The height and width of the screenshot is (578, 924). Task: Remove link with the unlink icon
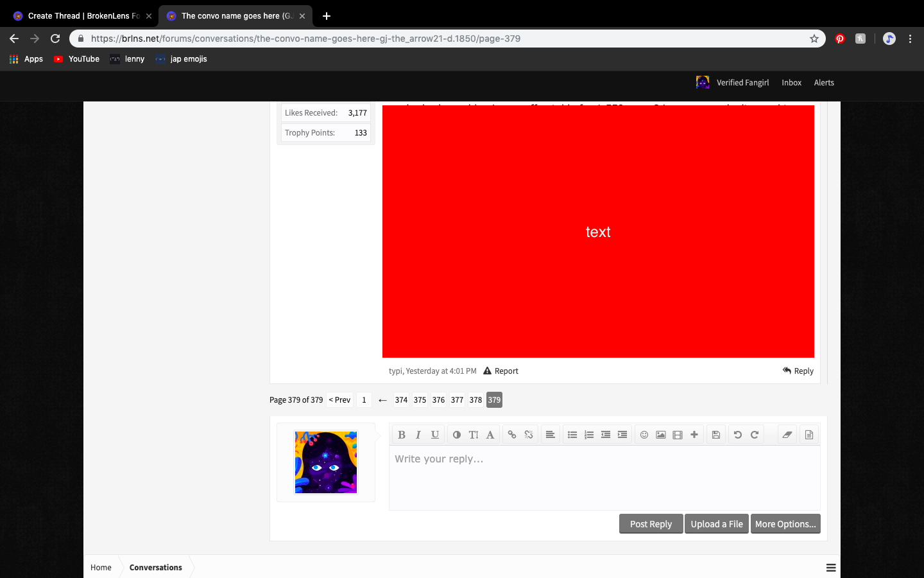(x=529, y=435)
